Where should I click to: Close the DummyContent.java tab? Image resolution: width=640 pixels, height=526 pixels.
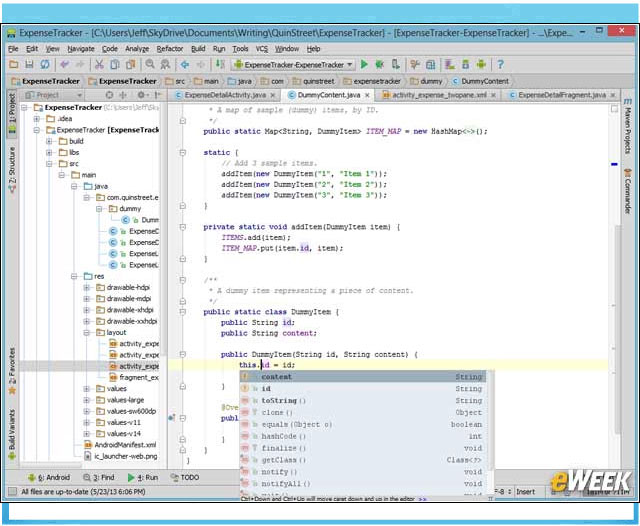click(367, 95)
